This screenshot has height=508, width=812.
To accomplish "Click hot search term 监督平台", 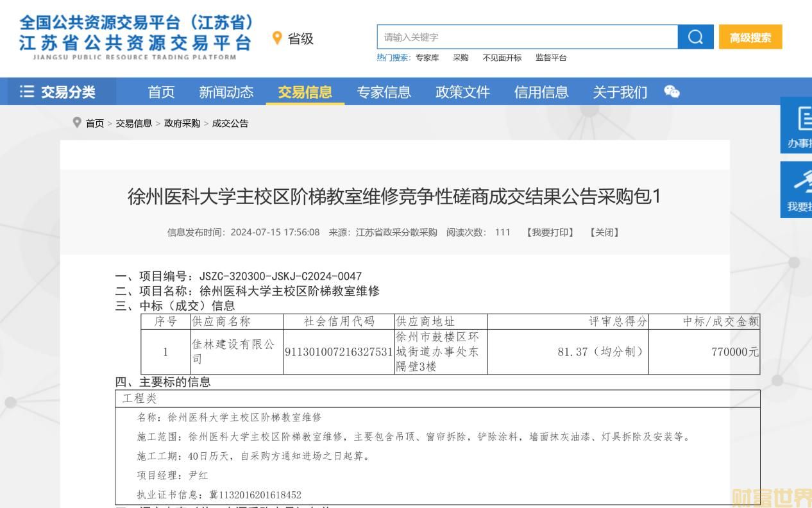I will coord(551,58).
